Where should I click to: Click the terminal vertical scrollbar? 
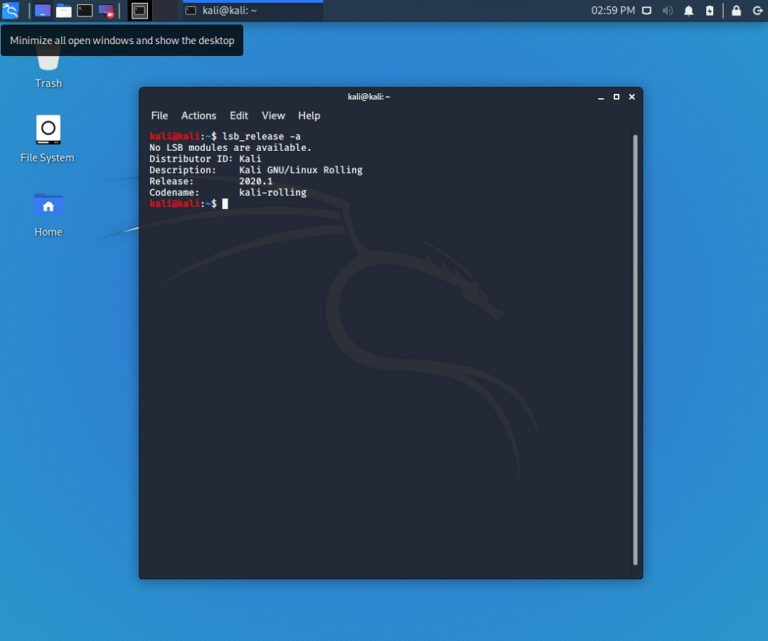click(635, 350)
